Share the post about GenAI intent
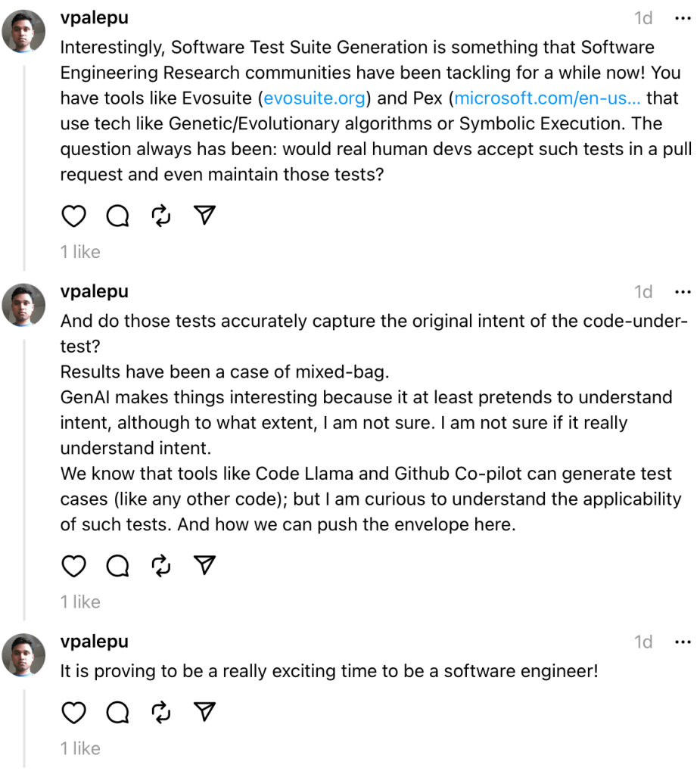The image size is (700, 774). click(x=205, y=566)
